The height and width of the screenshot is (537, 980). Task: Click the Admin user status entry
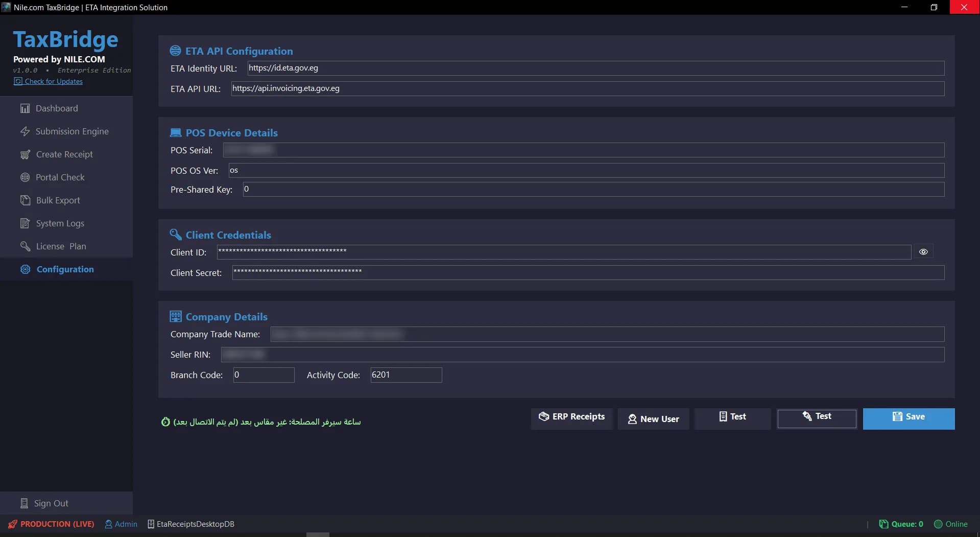[x=121, y=524]
